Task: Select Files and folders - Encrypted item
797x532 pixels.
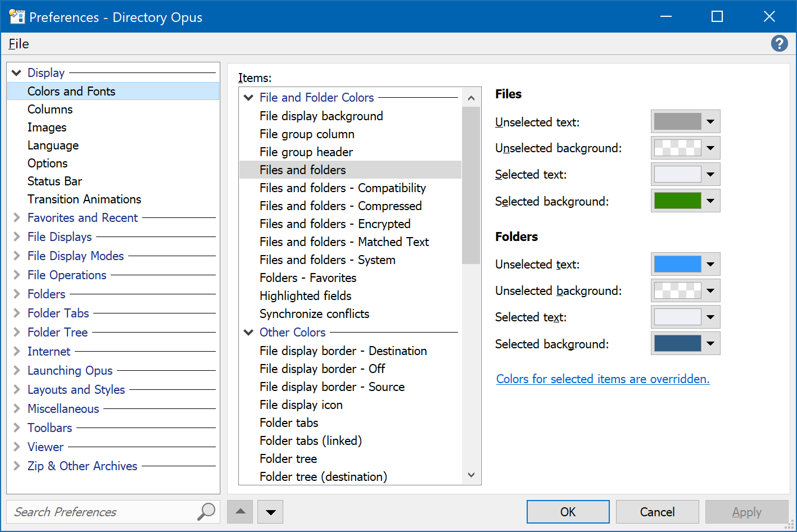Action: tap(350, 224)
